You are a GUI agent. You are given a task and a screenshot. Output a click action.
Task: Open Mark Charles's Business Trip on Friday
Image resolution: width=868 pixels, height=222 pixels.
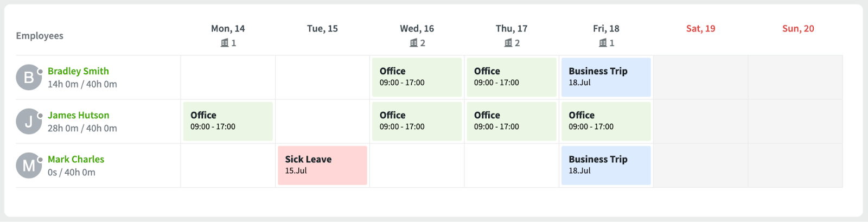coord(606,165)
